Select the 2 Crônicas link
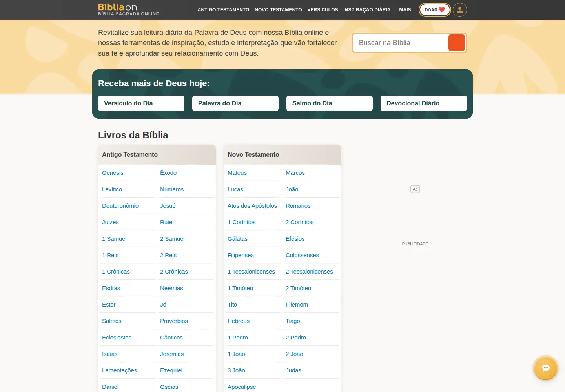The height and width of the screenshot is (392, 565). 174,272
